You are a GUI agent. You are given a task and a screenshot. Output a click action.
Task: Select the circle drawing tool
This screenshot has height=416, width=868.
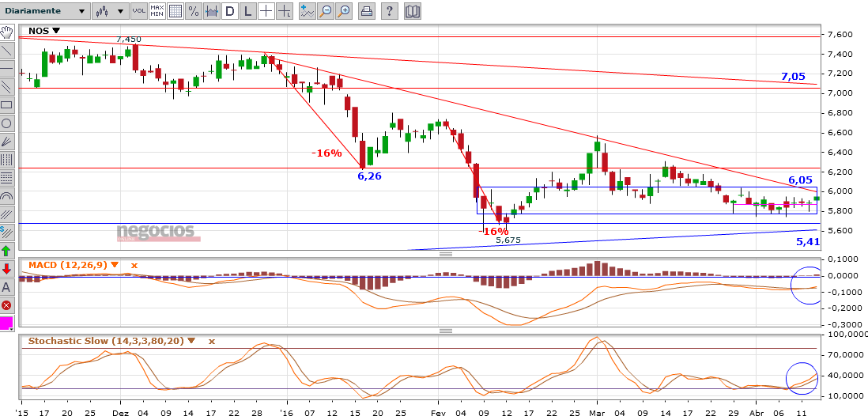click(6, 123)
